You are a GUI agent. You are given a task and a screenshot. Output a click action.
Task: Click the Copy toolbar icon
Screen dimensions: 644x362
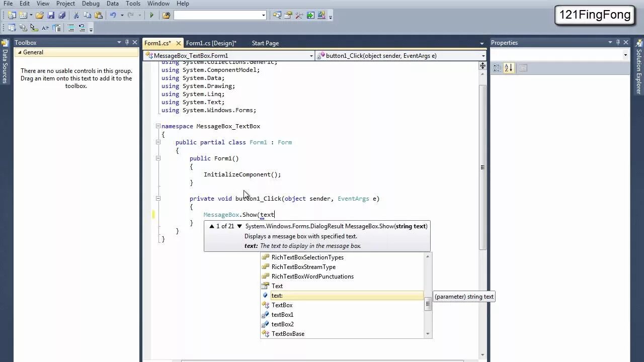(88, 16)
